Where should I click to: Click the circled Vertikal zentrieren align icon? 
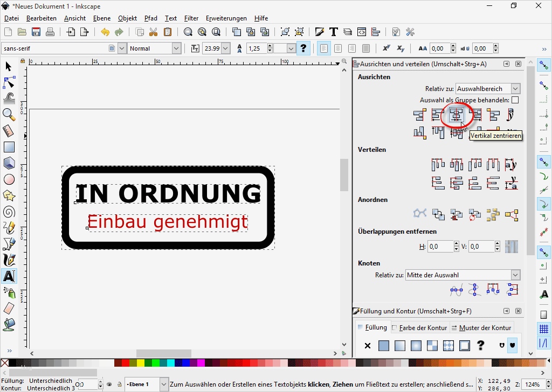point(457,115)
